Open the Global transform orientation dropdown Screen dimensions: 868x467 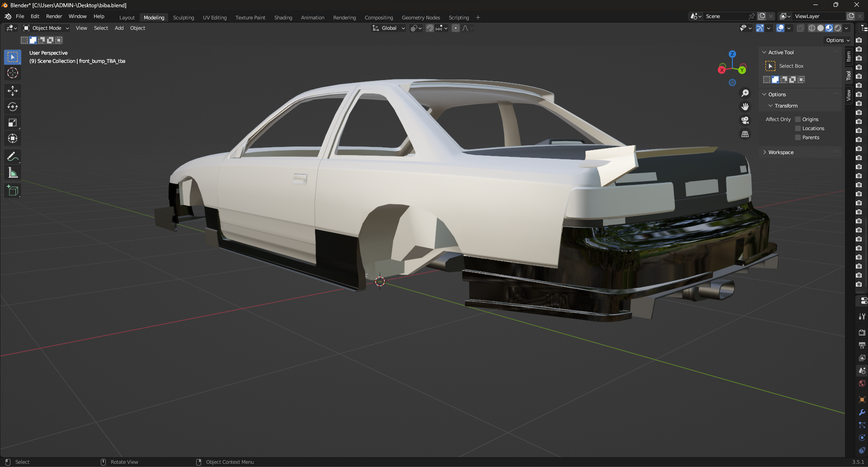[x=388, y=28]
